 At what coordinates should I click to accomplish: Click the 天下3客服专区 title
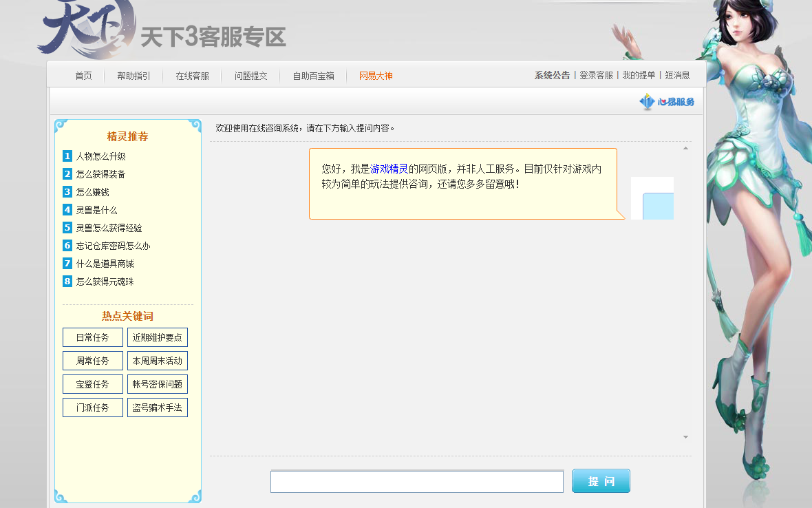pyautogui.click(x=213, y=37)
